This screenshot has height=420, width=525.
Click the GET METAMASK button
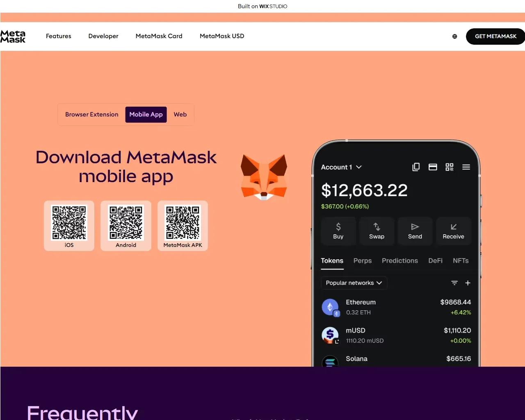[x=495, y=37]
